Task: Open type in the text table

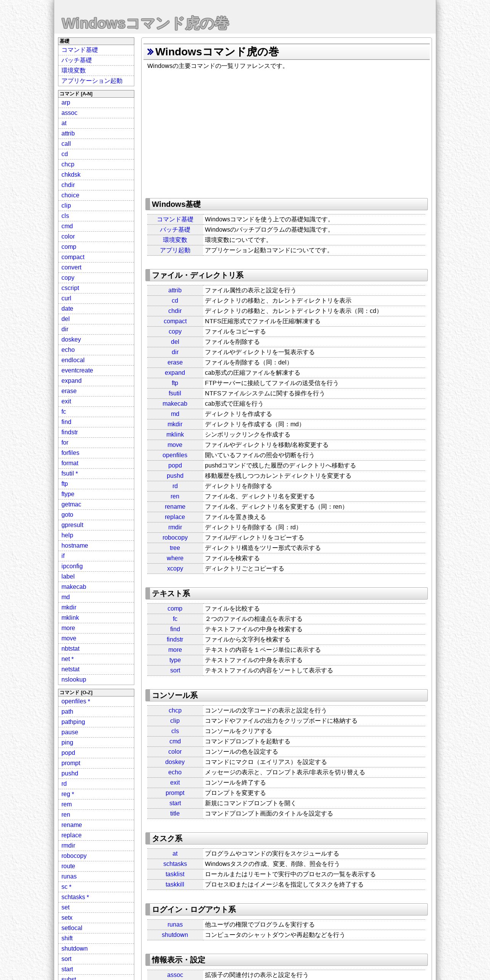Action: point(175,660)
